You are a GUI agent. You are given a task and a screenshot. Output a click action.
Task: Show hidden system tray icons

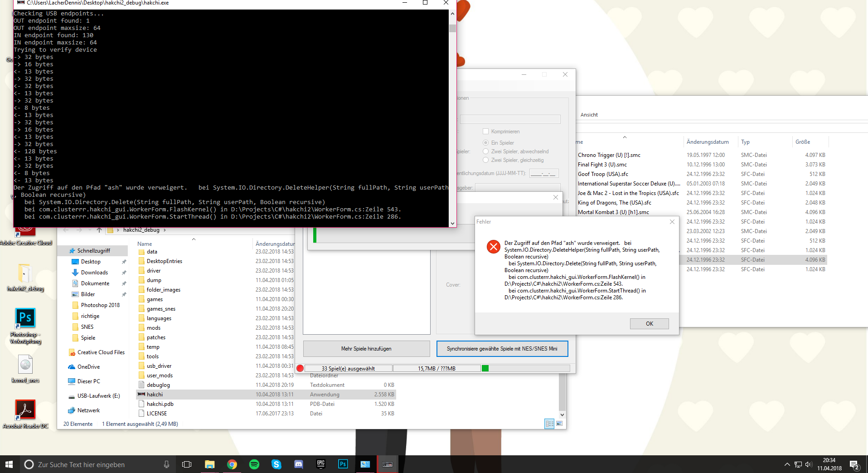(x=788, y=464)
